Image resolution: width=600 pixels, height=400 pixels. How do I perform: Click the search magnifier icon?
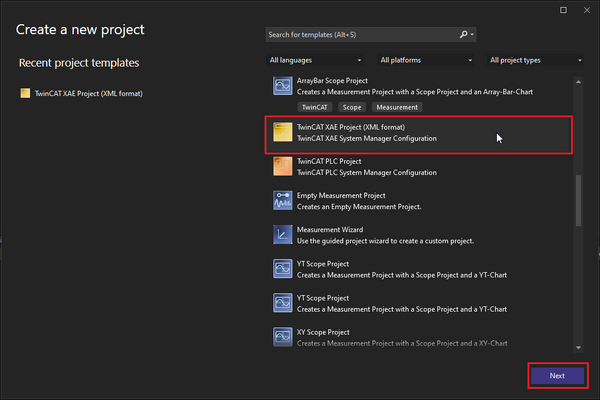(464, 34)
